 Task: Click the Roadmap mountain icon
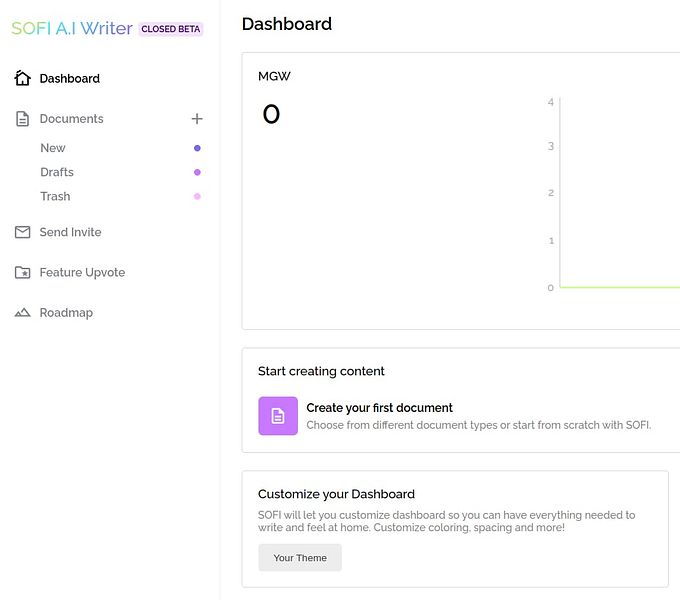(x=22, y=312)
